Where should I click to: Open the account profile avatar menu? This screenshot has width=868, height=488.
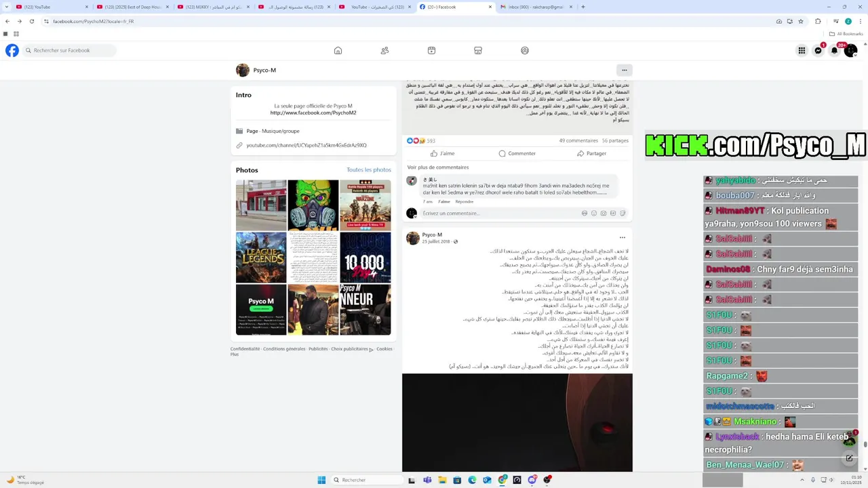pyautogui.click(x=850, y=50)
